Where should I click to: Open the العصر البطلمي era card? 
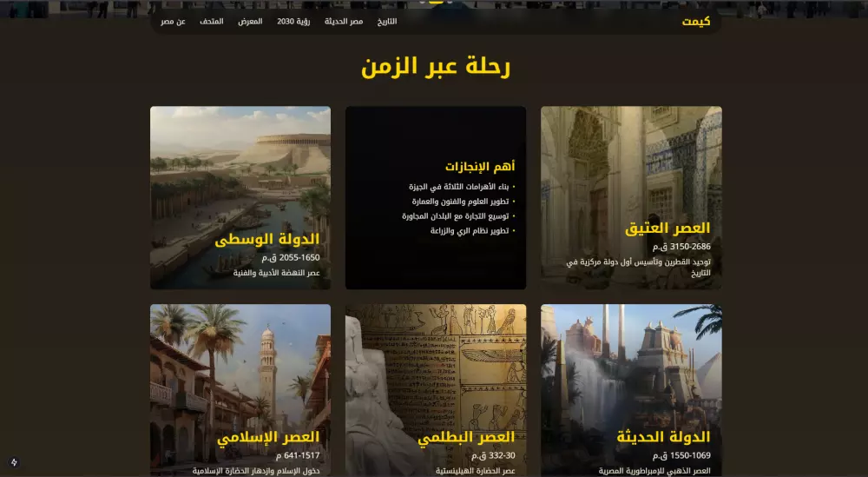coord(436,390)
